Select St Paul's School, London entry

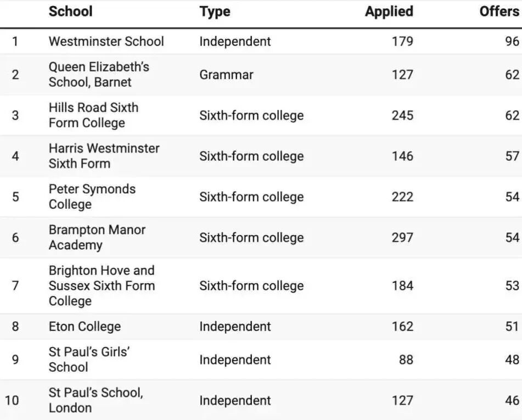click(x=96, y=400)
